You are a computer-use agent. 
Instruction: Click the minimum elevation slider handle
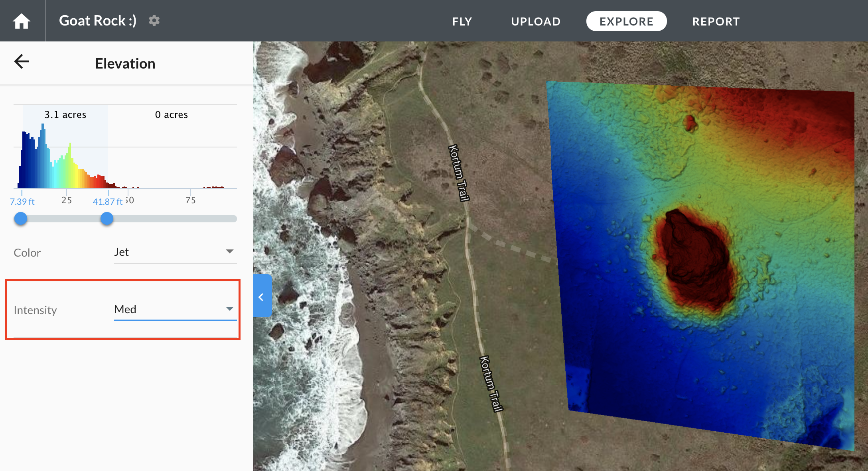pyautogui.click(x=21, y=218)
